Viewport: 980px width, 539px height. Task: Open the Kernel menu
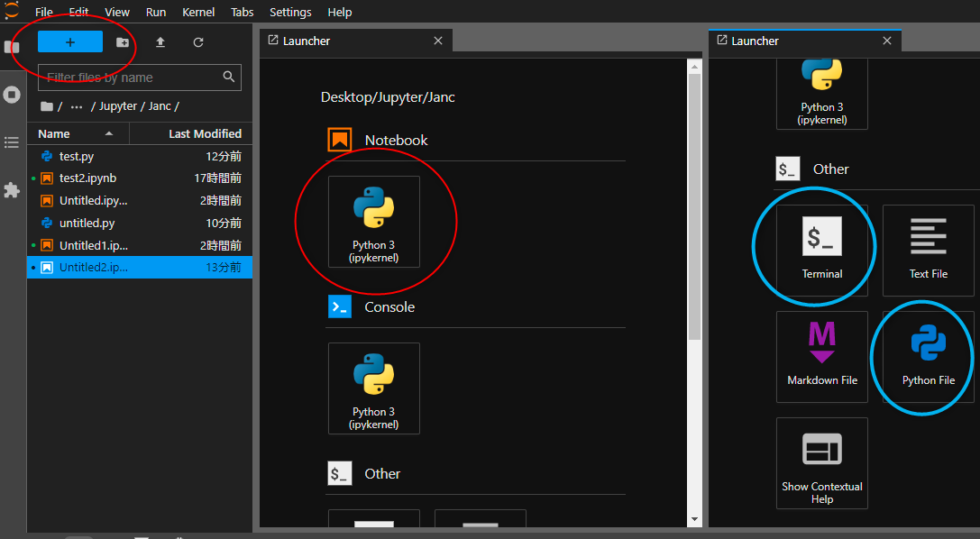coord(198,13)
